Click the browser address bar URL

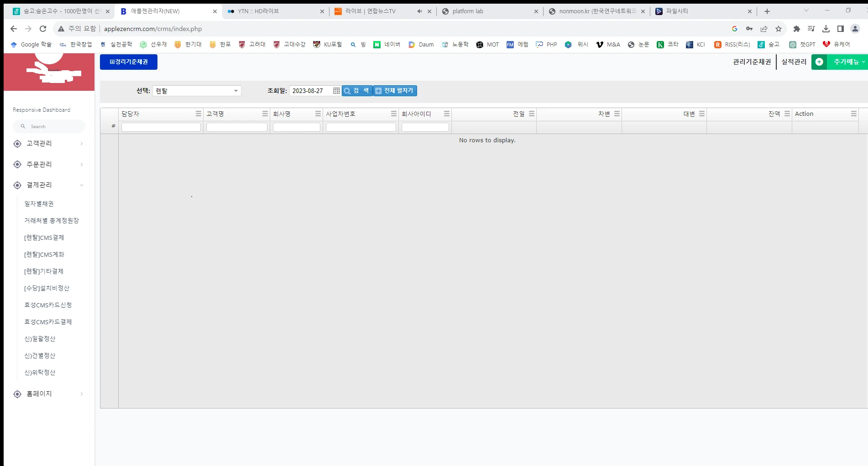click(x=153, y=29)
